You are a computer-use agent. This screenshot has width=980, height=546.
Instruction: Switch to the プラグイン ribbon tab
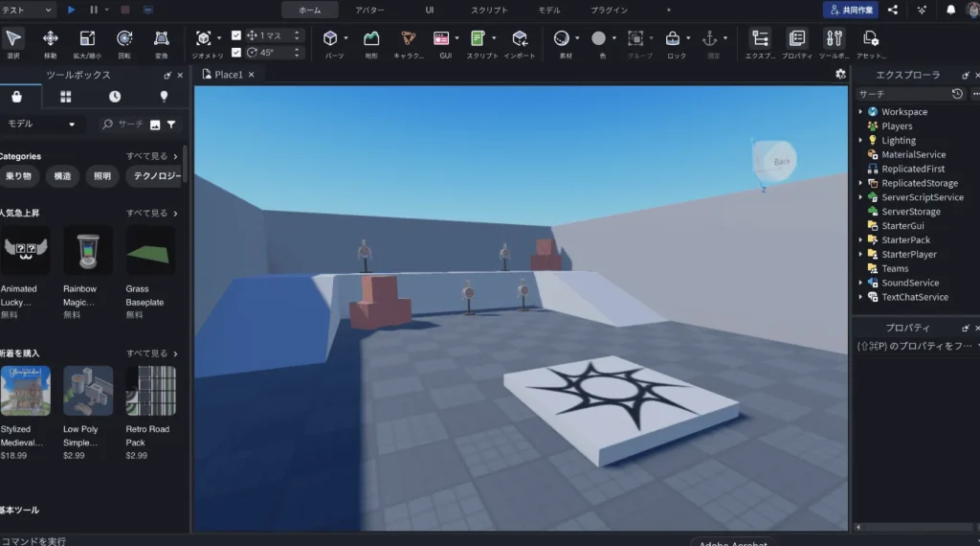[609, 10]
